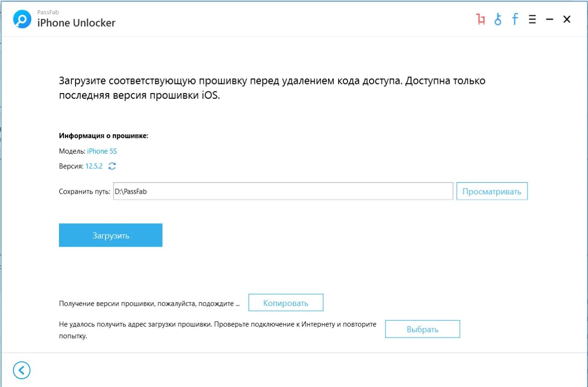588x387 pixels.
Task: Click the iPhone Unlocker title text
Action: tap(76, 23)
